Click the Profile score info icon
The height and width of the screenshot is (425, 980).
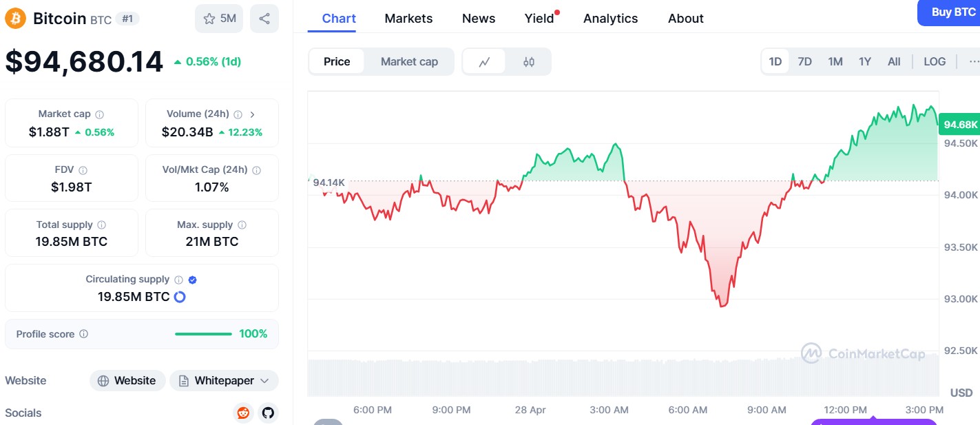point(83,334)
